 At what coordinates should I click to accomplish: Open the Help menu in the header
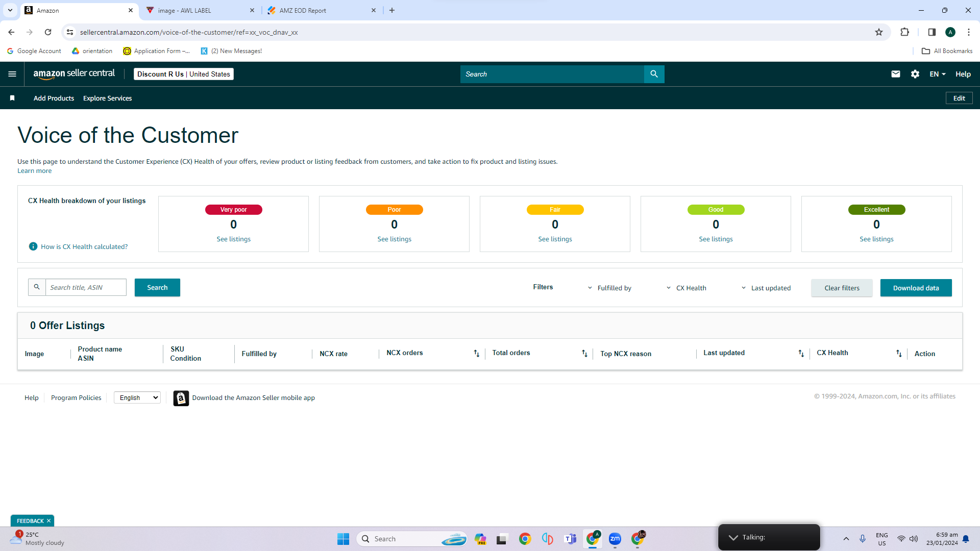pos(963,74)
